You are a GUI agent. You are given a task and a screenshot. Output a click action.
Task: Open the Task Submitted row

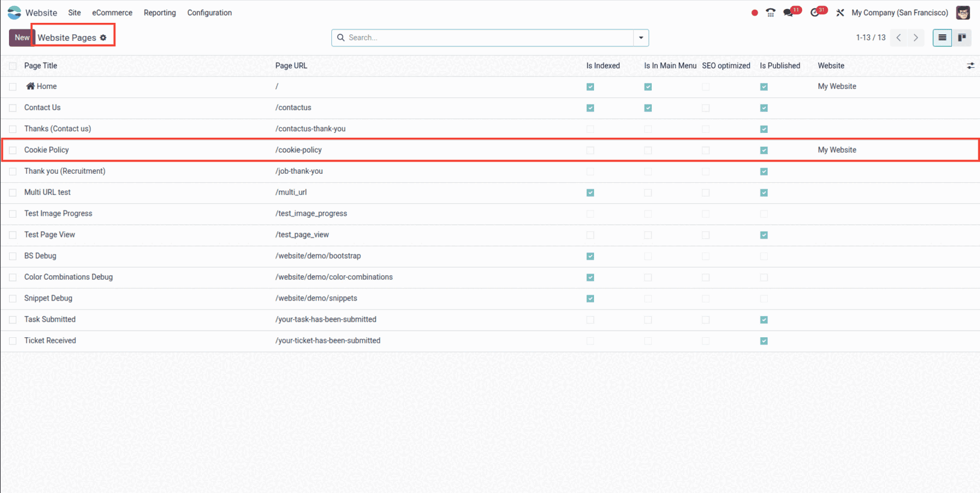490,320
